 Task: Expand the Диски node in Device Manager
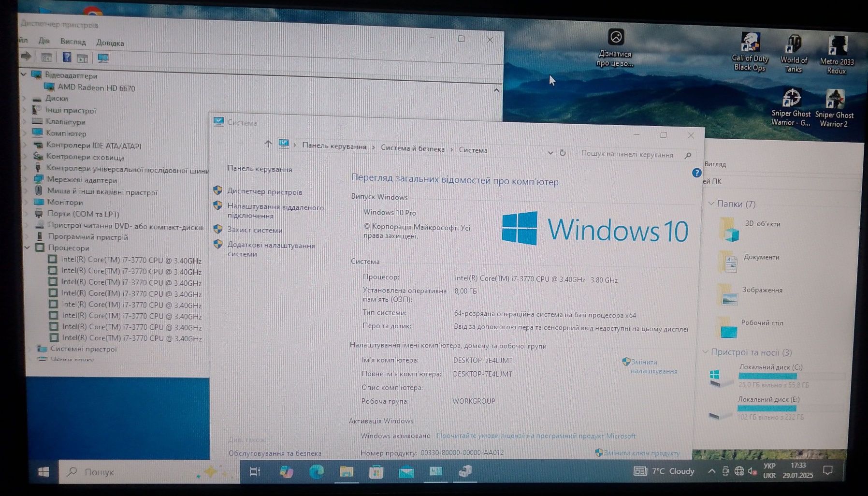tap(24, 98)
